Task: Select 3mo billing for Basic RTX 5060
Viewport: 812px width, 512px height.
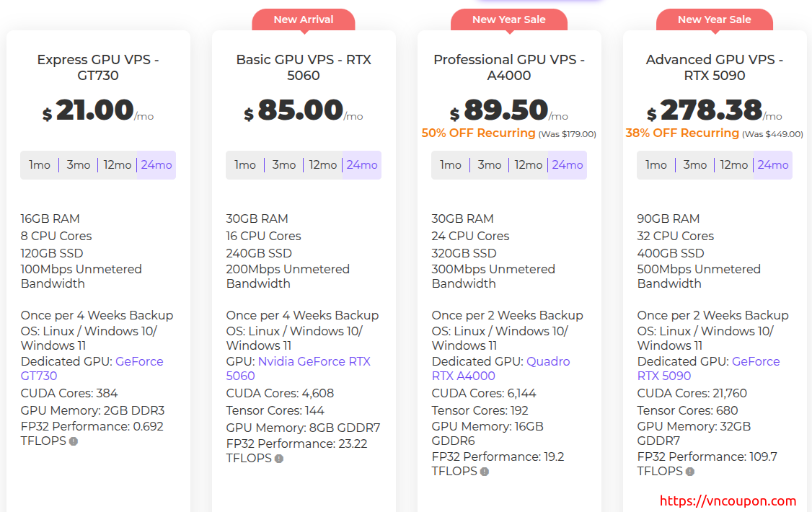Action: pos(283,165)
